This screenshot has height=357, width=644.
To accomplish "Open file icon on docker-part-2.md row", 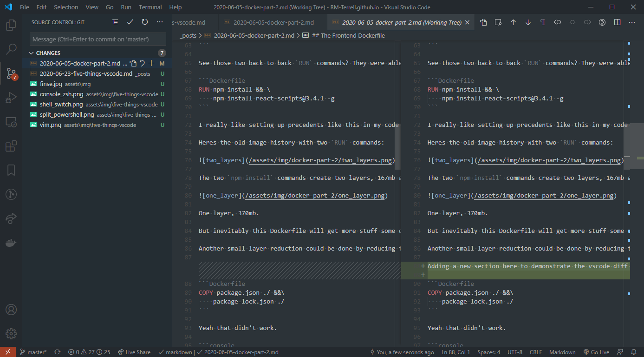I will [x=133, y=63].
